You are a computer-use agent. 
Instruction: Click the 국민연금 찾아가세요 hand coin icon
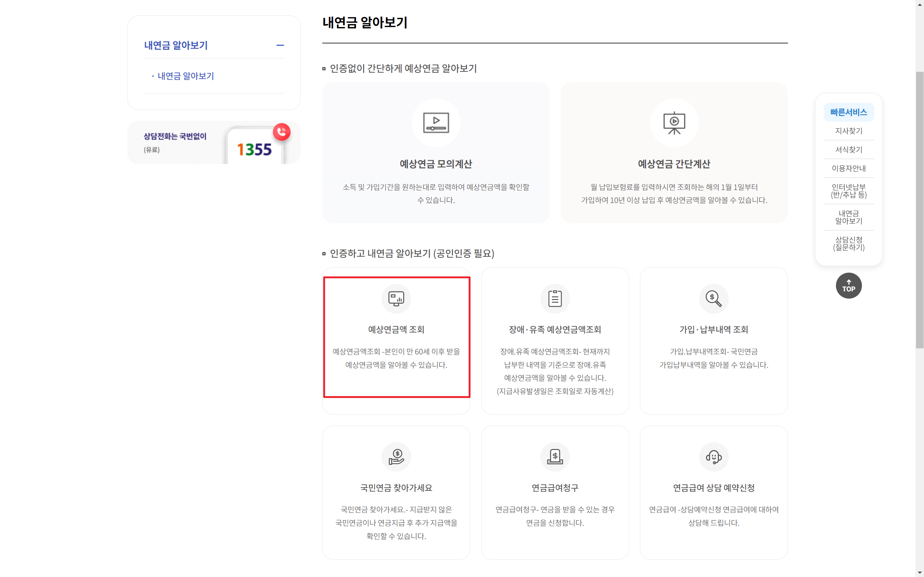pos(396,457)
